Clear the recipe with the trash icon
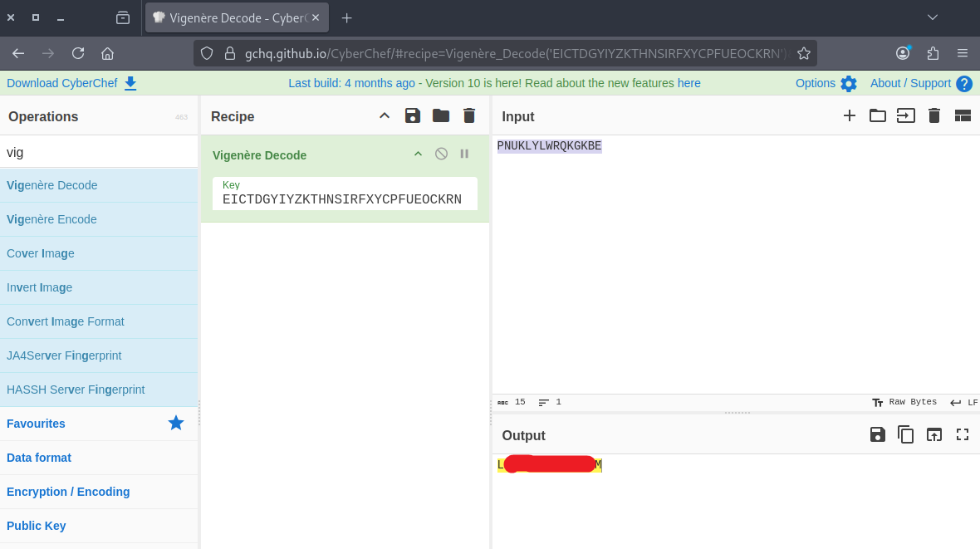The width and height of the screenshot is (980, 549). 469,116
